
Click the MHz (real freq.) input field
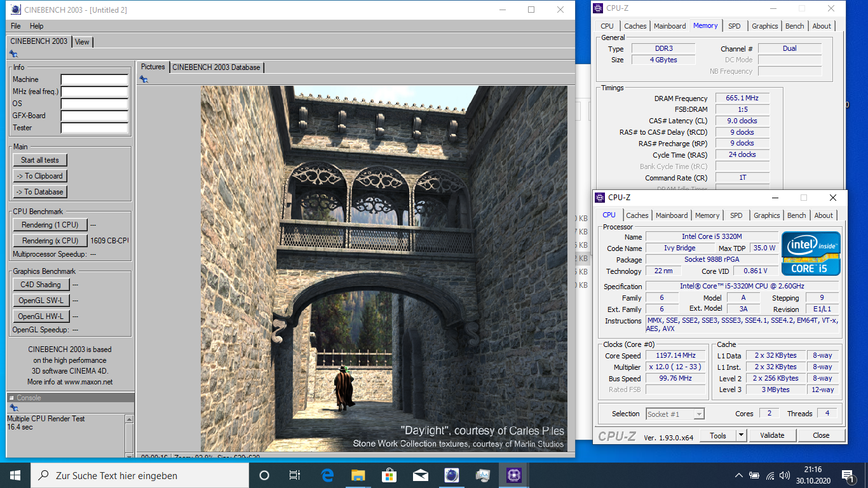[95, 92]
